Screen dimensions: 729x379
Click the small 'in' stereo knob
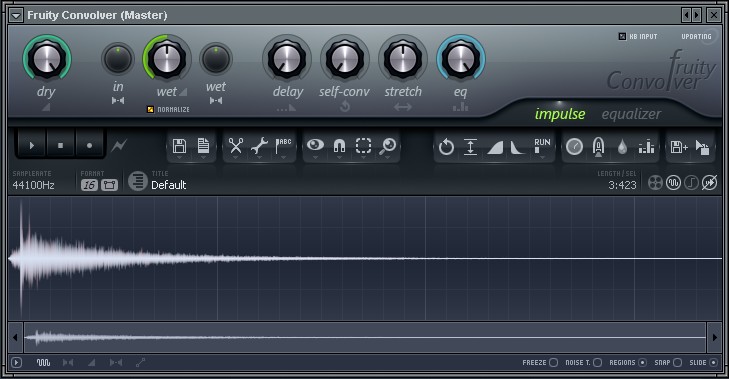click(x=118, y=59)
